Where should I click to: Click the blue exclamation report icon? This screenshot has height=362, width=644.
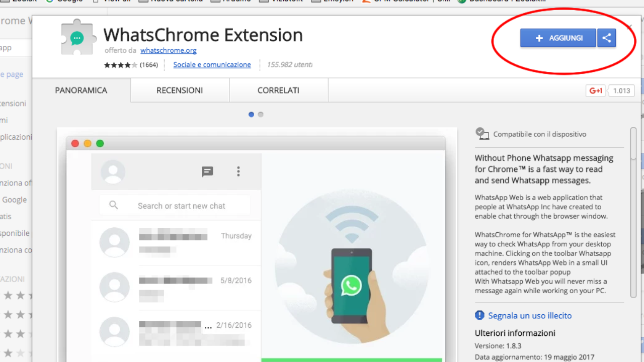pyautogui.click(x=479, y=315)
